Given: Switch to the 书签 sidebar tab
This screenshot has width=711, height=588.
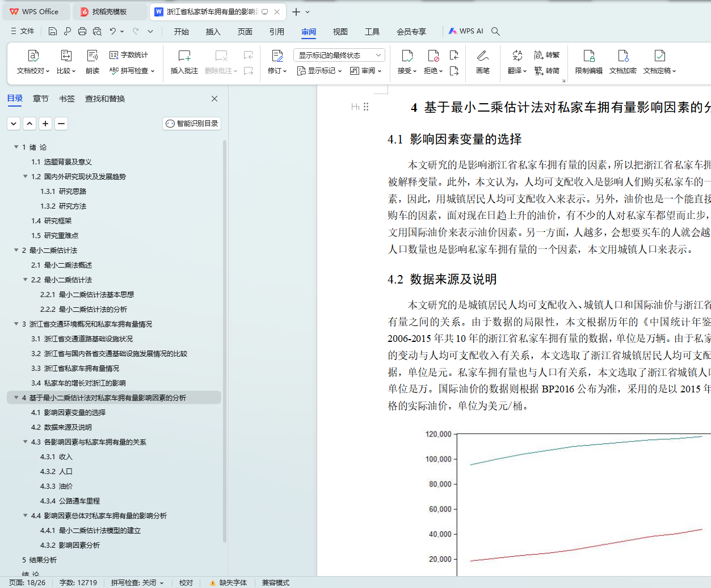Looking at the screenshot, I should tap(67, 99).
